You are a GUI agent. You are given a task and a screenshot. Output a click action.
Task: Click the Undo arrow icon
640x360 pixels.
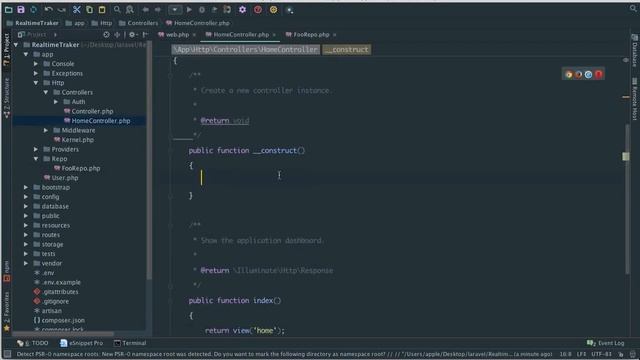pos(49,9)
